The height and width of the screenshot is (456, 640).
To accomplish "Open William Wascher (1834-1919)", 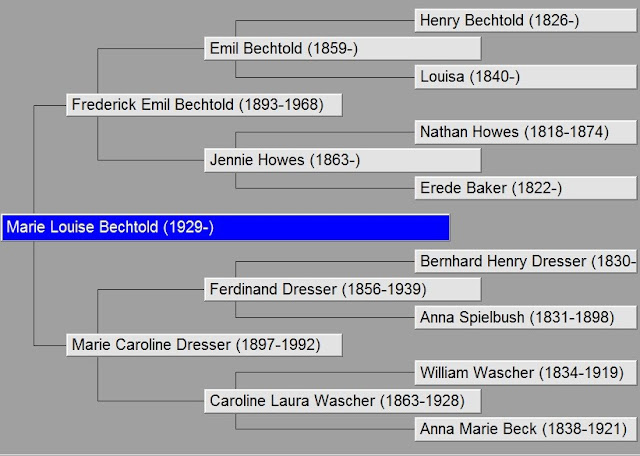I will click(x=525, y=374).
